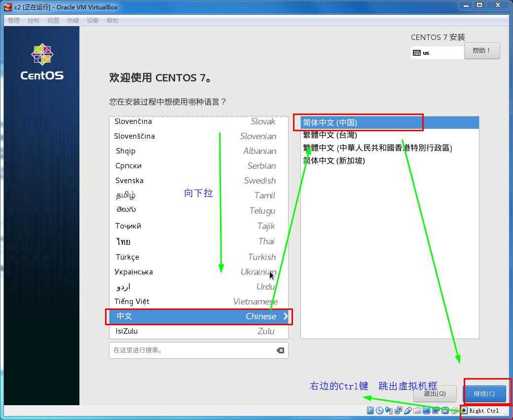Click the display settings status icon
This screenshot has width=513, height=420.
pos(426,410)
